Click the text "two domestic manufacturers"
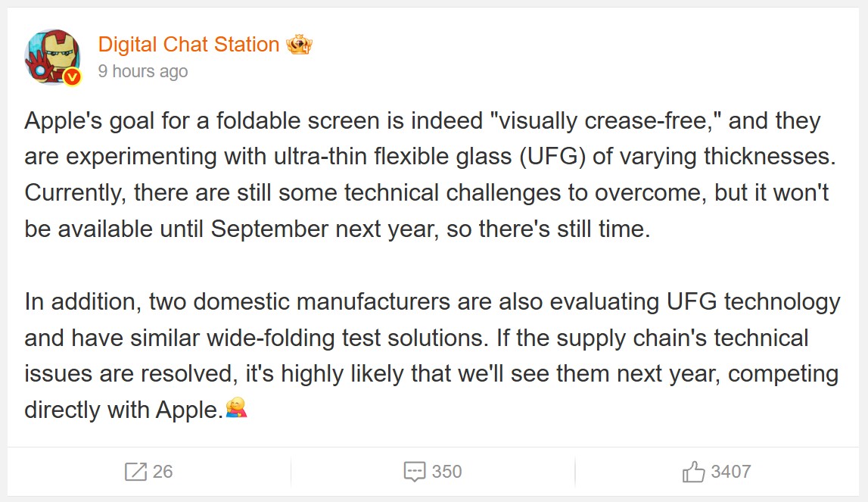 click(x=300, y=301)
